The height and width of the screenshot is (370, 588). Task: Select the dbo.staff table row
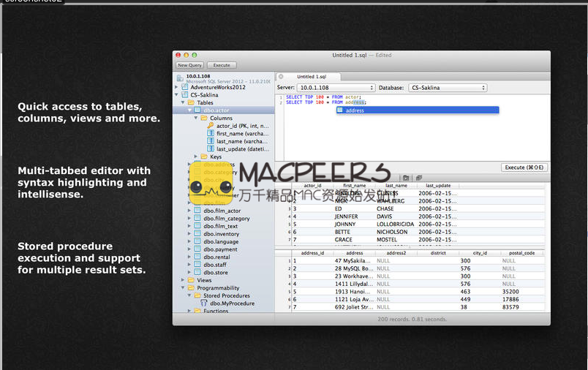click(224, 265)
